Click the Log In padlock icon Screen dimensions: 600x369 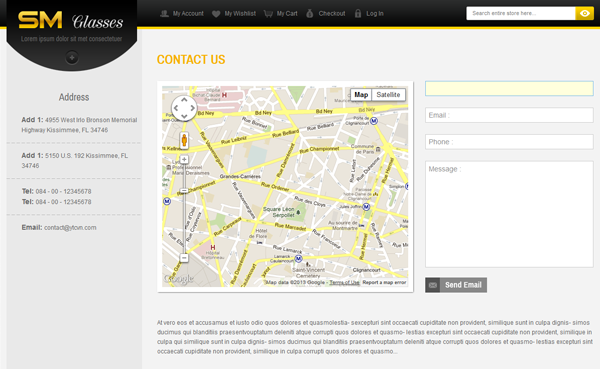[358, 14]
